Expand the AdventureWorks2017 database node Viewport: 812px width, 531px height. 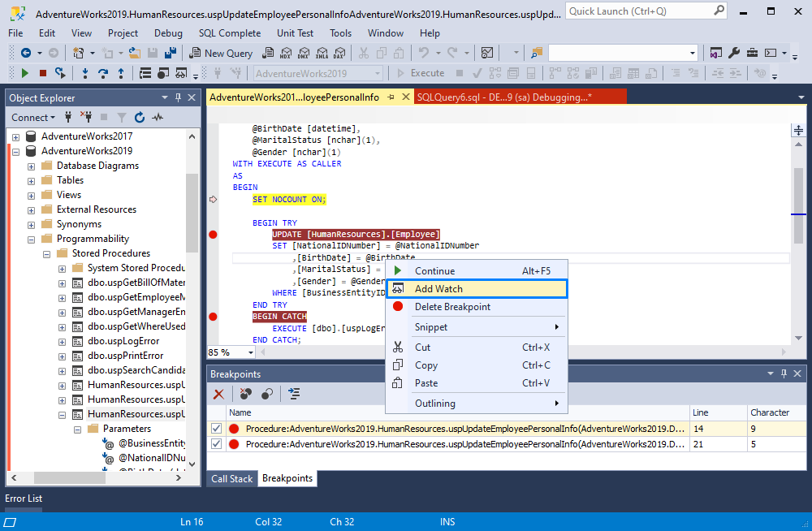point(15,137)
